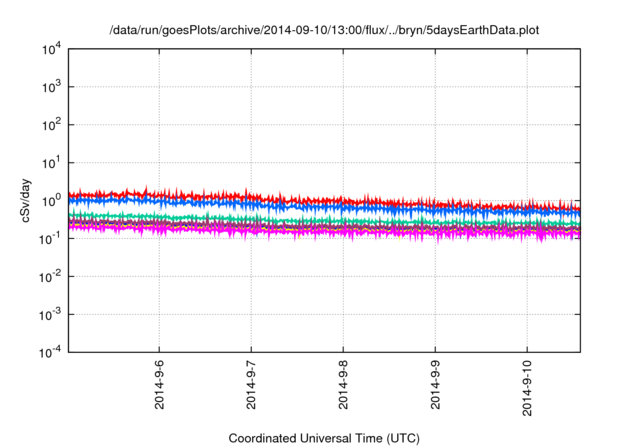Click the 2014-9-7 date label
Screen dimensions: 640x448
pyautogui.click(x=251, y=384)
